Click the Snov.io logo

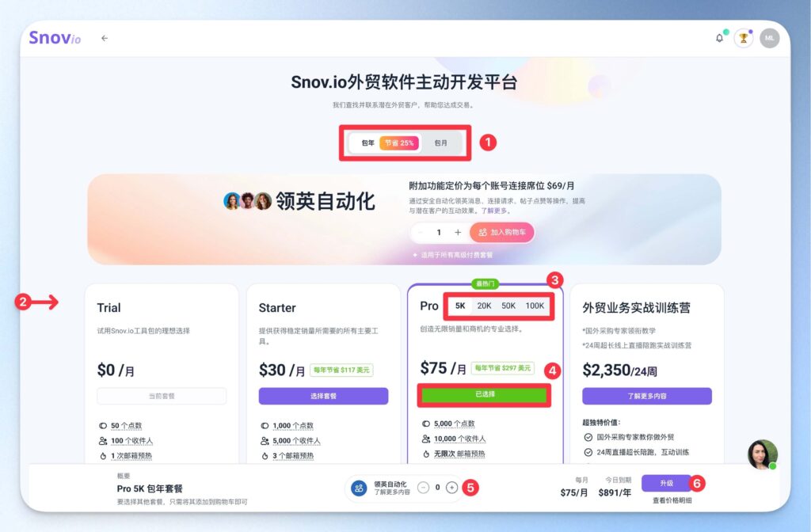55,38
